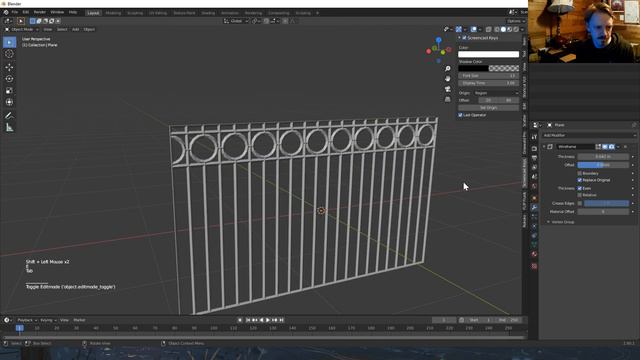Toggle Last Operator checkbox
The image size is (640, 360).
click(460, 115)
